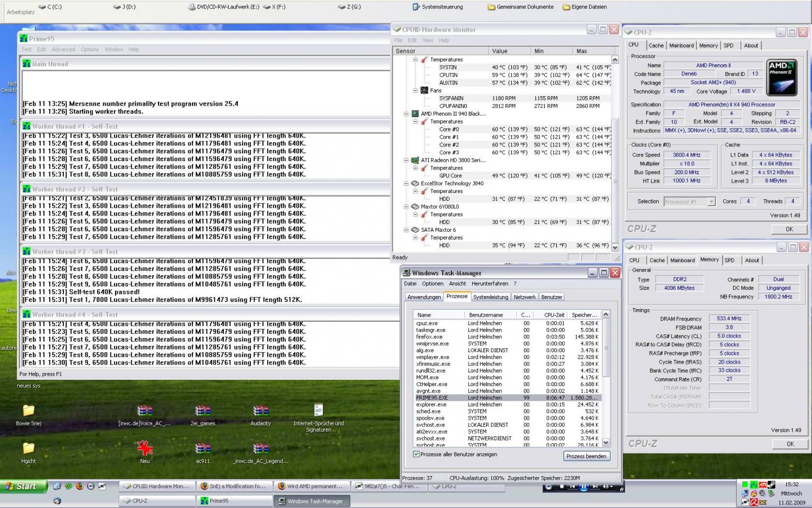
Task: Collapse Temperatures node above GPU Core
Action: click(416, 168)
